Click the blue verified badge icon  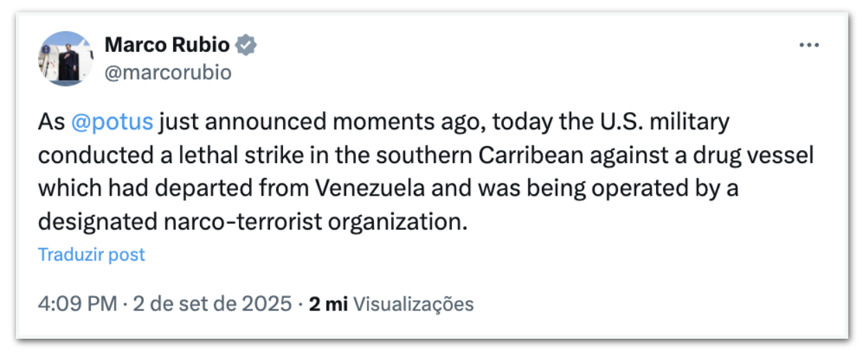[x=246, y=46]
